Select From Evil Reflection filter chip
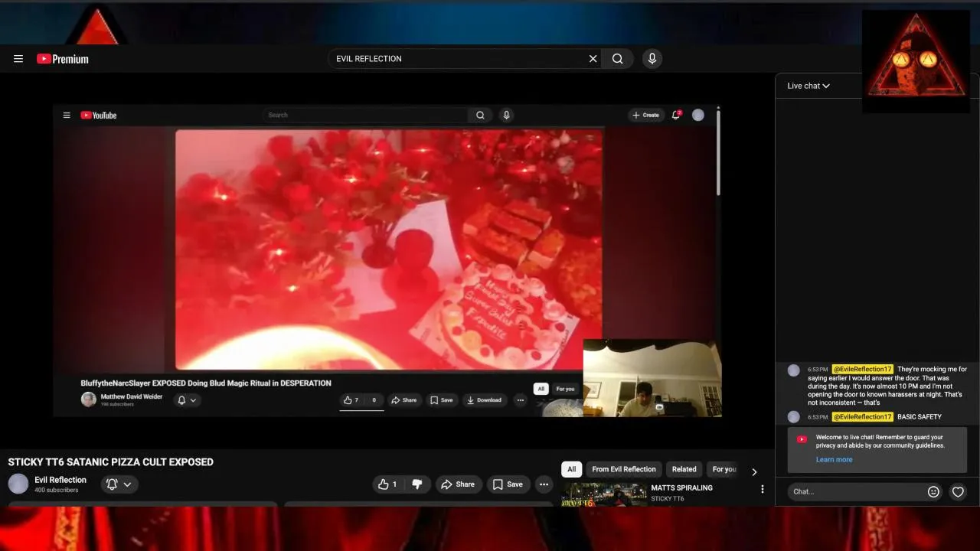 (624, 469)
